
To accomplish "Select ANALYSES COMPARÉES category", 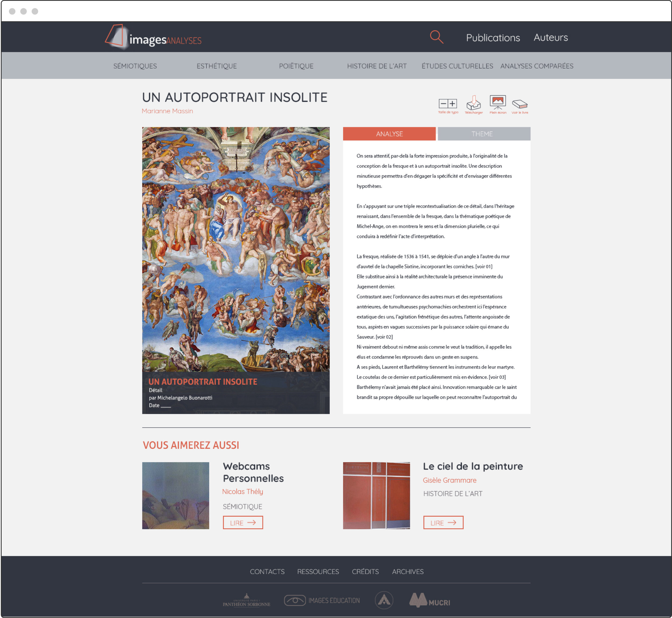I will [537, 66].
